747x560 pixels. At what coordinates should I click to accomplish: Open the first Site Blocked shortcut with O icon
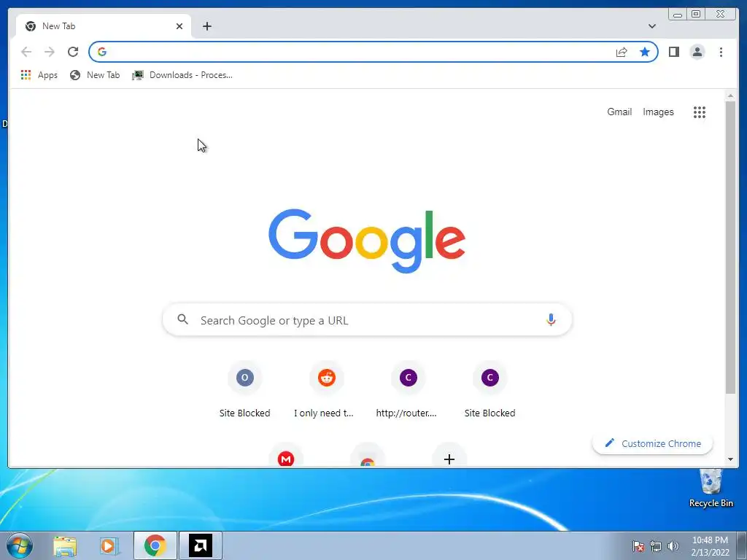point(245,391)
